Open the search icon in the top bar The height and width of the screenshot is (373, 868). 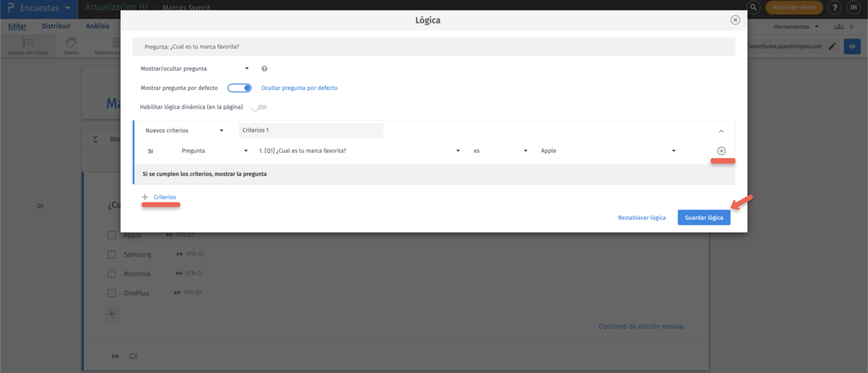(754, 7)
